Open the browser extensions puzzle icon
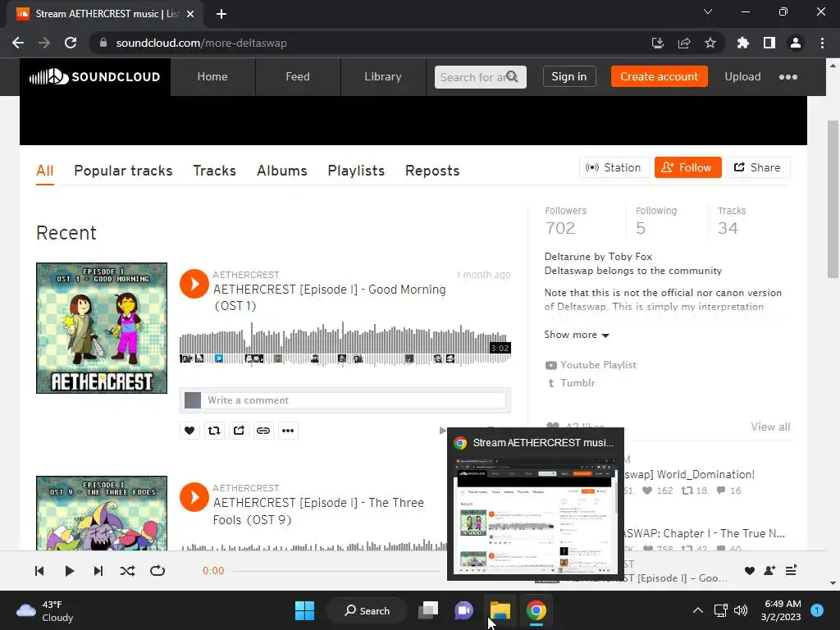This screenshot has height=630, width=840. point(742,43)
